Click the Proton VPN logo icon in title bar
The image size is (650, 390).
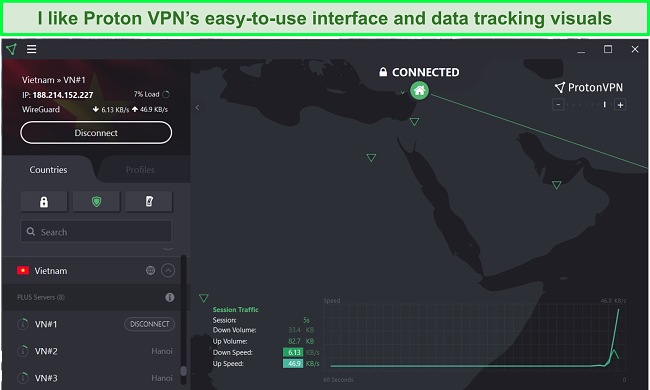(x=12, y=49)
